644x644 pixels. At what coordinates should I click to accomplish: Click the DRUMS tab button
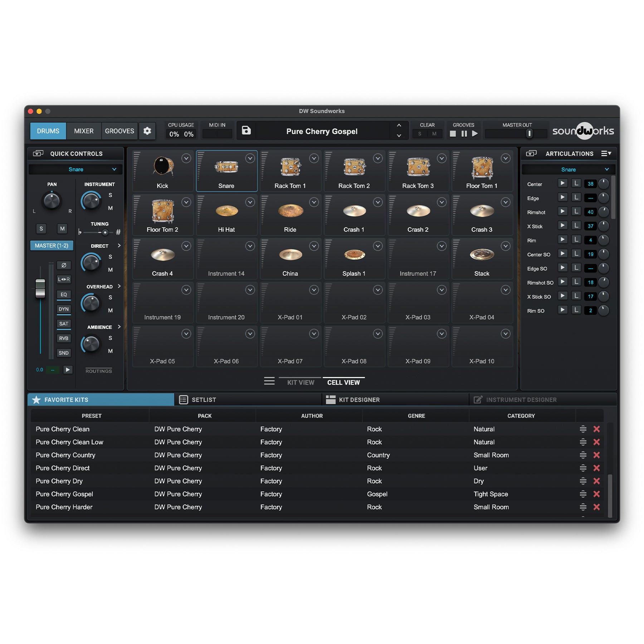click(x=48, y=131)
